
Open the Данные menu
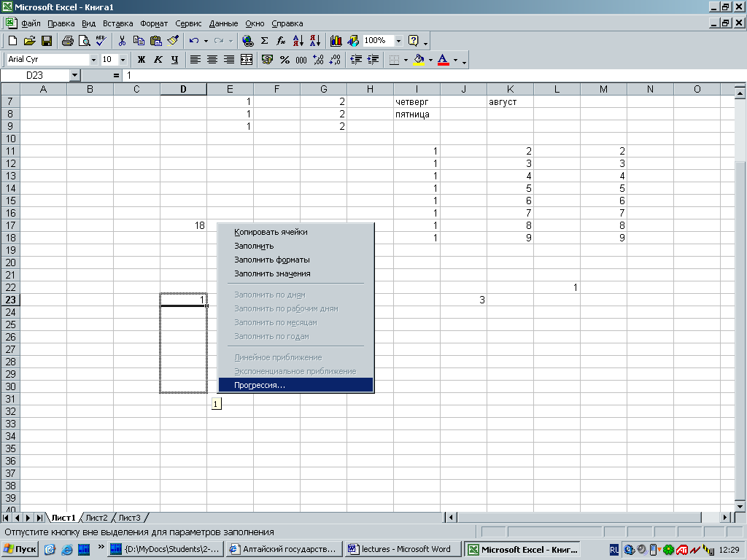tap(223, 23)
